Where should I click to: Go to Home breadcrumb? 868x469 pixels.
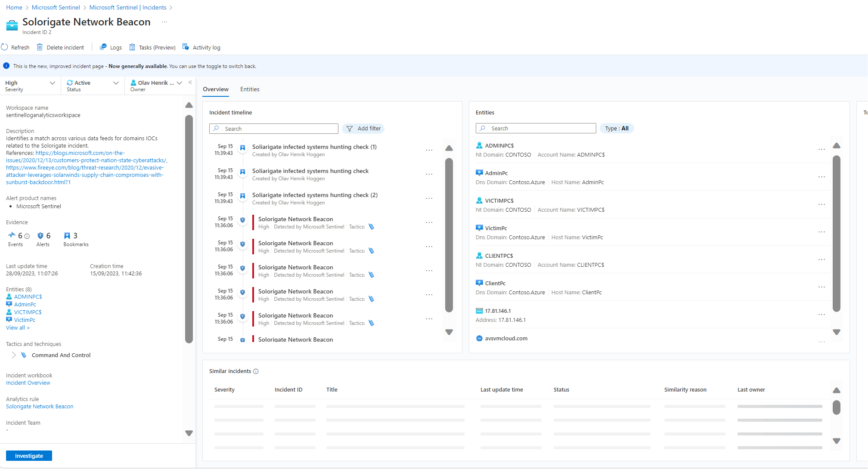point(14,7)
